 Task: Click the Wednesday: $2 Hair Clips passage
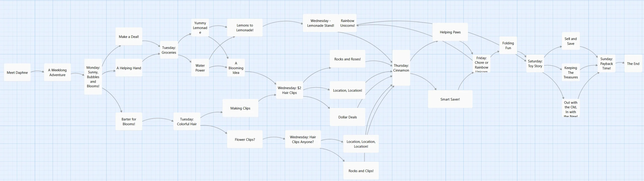(x=289, y=90)
